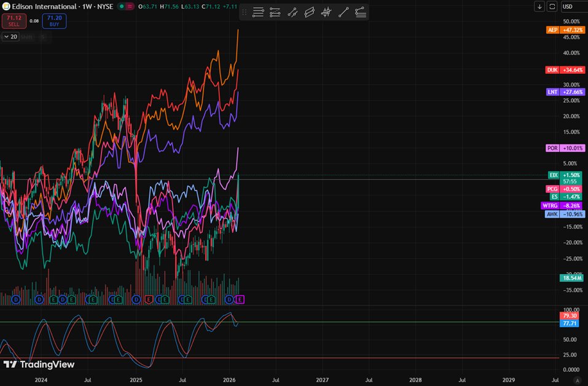Choose the simple trend line tool
Screen dimensions: 588x386
(343, 12)
